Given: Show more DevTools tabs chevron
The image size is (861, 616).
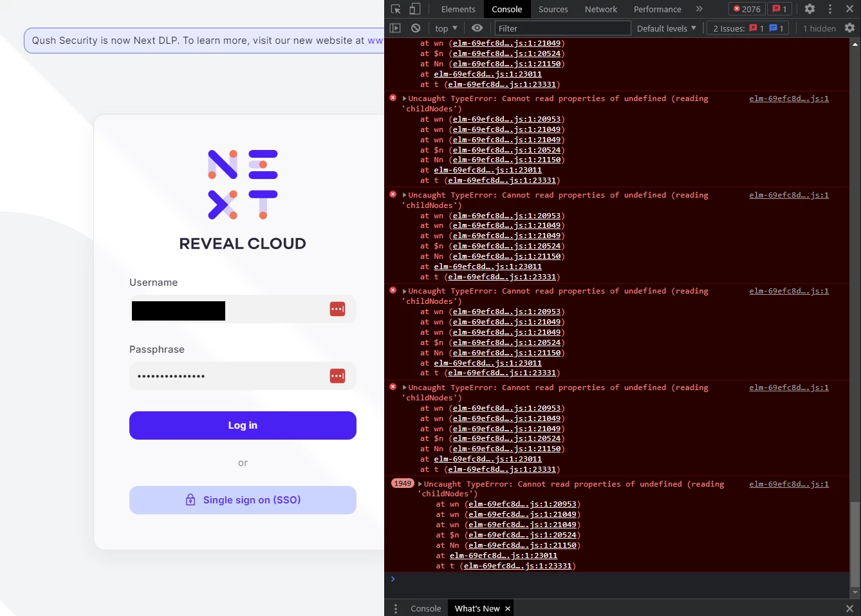Looking at the screenshot, I should [x=699, y=9].
